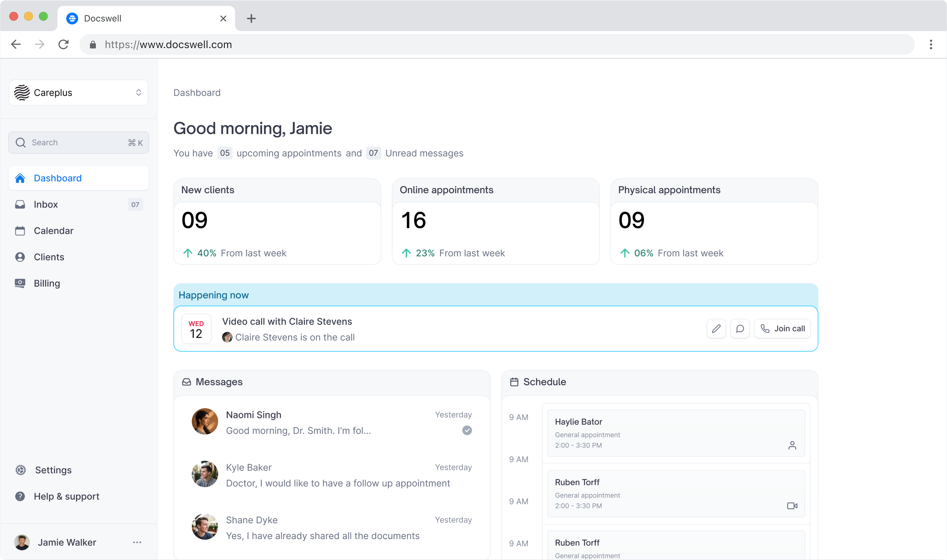
Task: Open Jamie Walker account options ellipsis
Action: point(137,543)
